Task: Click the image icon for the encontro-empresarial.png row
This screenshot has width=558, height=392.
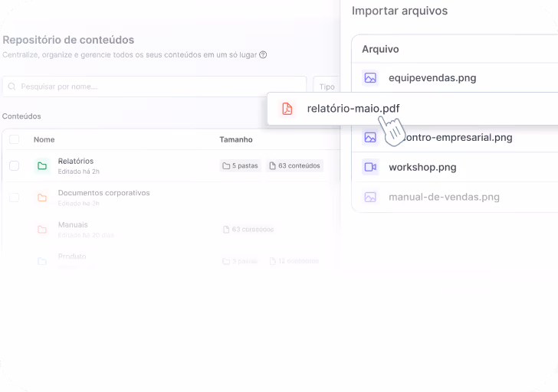Action: pyautogui.click(x=370, y=137)
